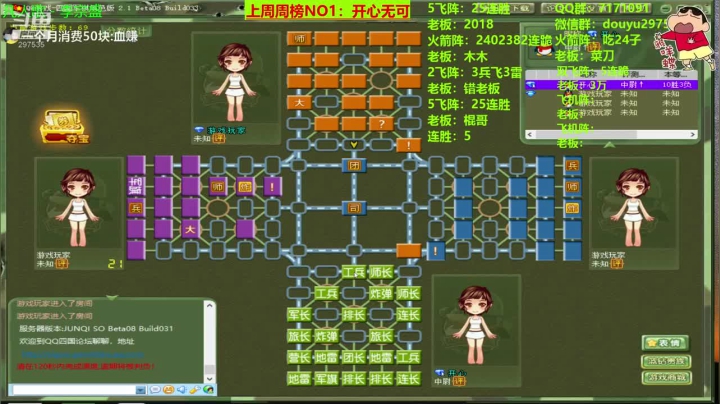This screenshot has height=404, width=720.
Task: Click 评 badge under right player
Action: 618,264
